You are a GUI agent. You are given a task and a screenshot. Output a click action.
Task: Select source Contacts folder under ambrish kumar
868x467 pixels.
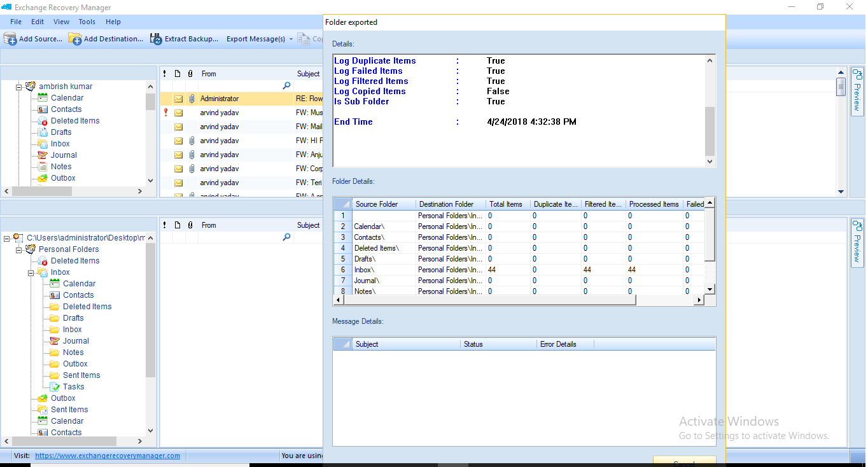tap(66, 109)
